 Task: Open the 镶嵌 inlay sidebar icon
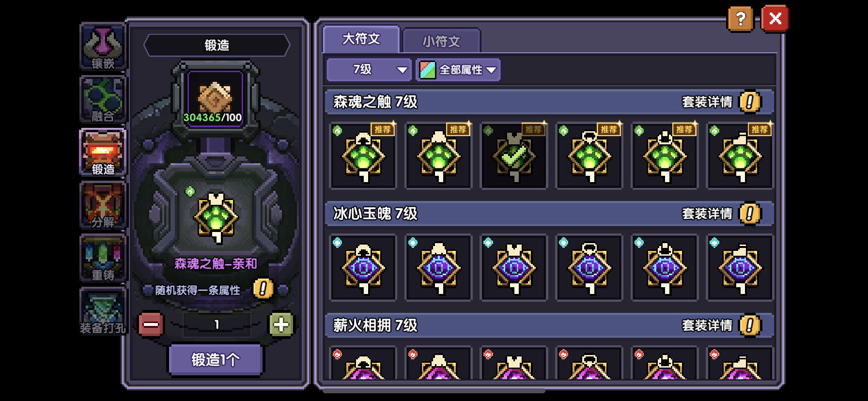coord(103,47)
